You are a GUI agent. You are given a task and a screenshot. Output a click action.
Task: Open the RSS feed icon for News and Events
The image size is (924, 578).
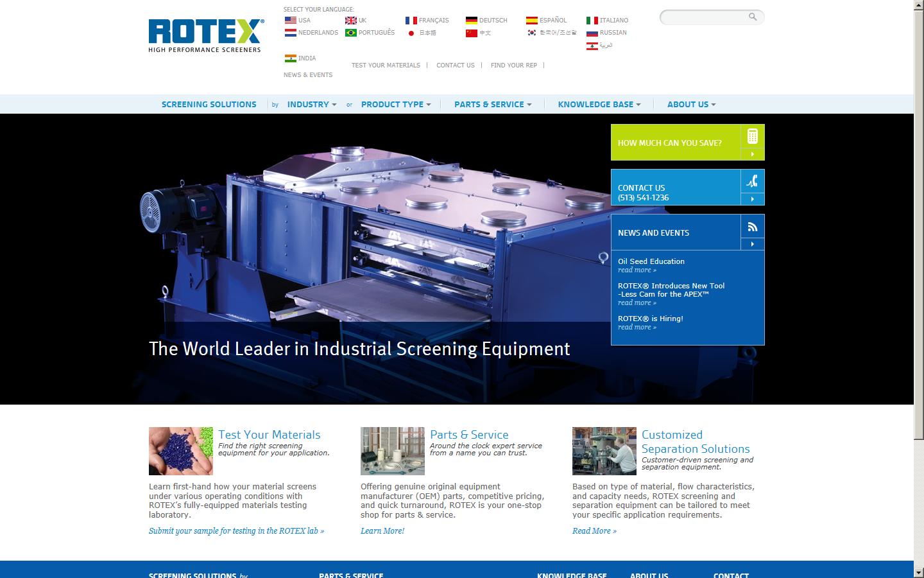click(752, 226)
